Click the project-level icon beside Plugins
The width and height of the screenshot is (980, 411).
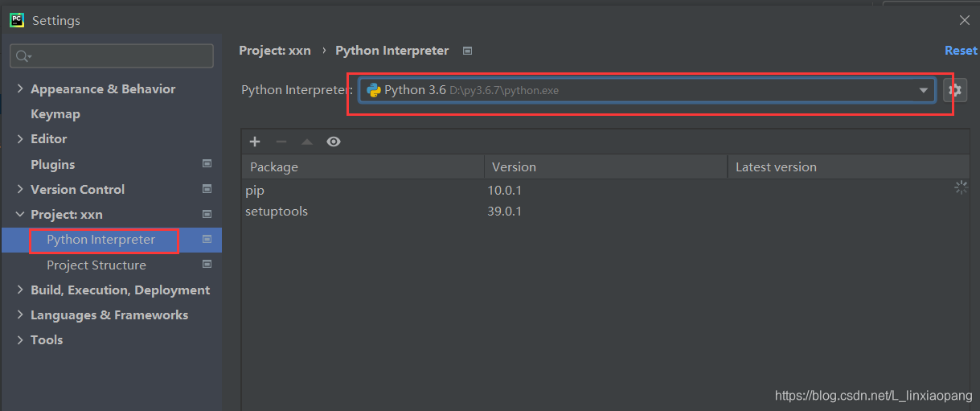(x=207, y=164)
